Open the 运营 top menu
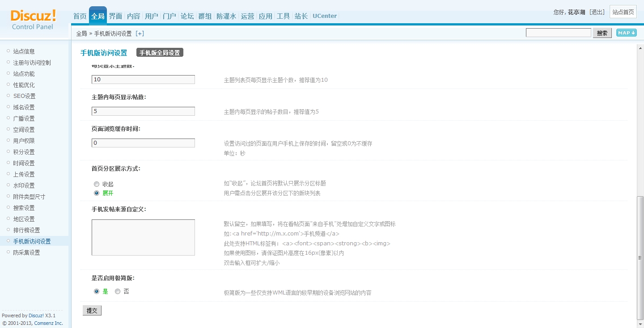The width and height of the screenshot is (644, 328). [247, 16]
